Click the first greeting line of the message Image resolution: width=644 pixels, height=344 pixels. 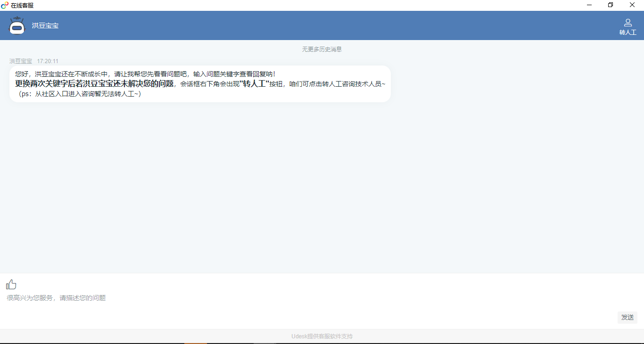pos(145,74)
